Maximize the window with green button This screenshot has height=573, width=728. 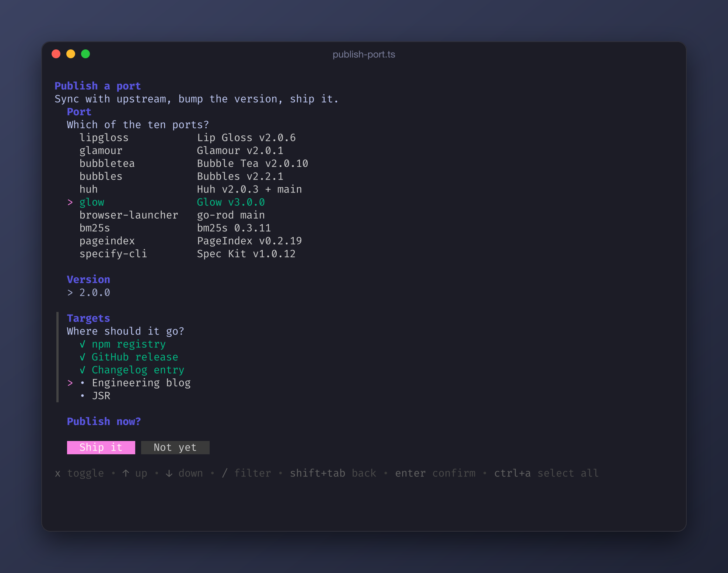tap(85, 54)
